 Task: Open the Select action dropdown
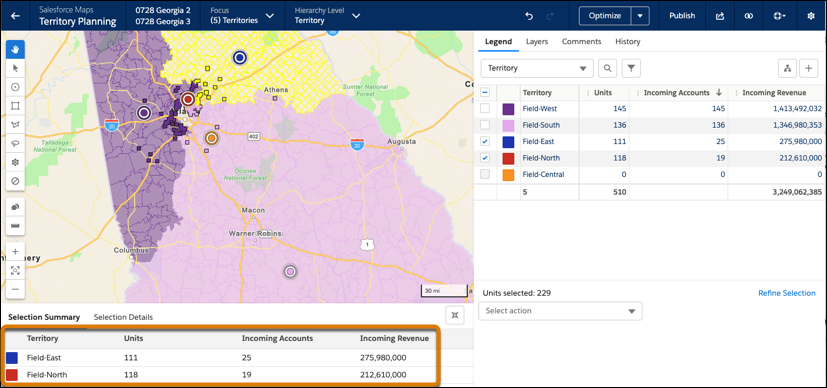pos(560,311)
